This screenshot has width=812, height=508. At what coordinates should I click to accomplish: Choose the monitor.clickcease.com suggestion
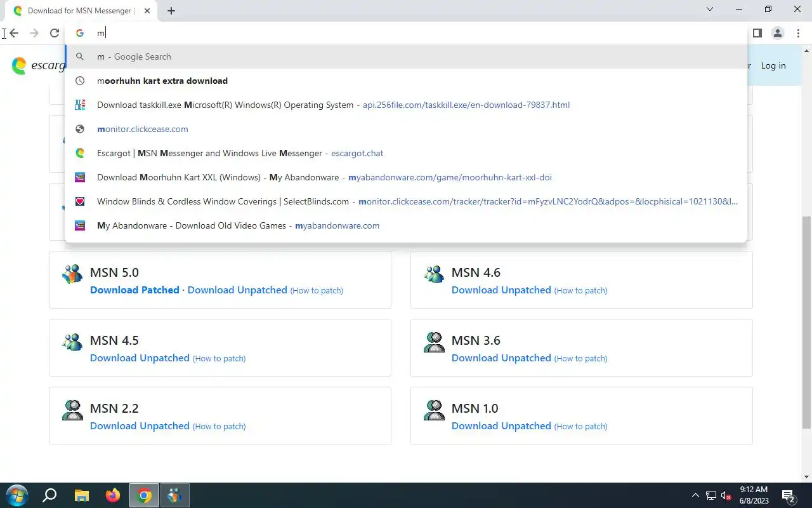(x=406, y=129)
